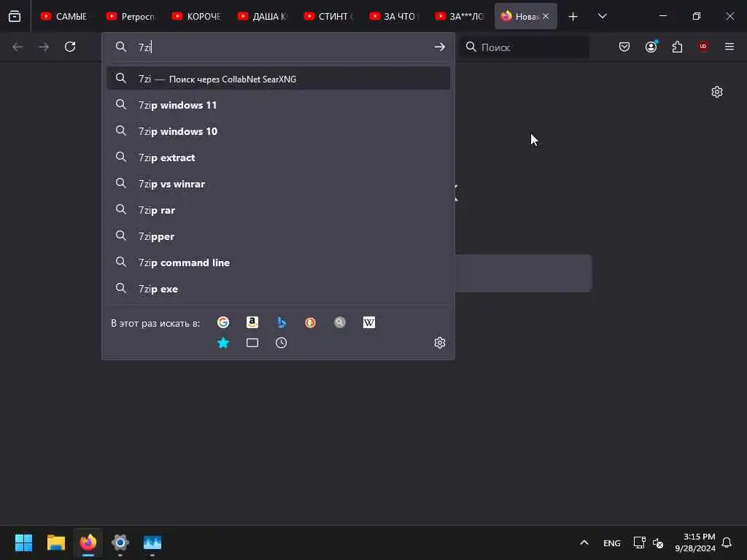This screenshot has height=560, width=747.
Task: Switch to the ЗА ЧТО YouTube tab
Action: coord(393,16)
